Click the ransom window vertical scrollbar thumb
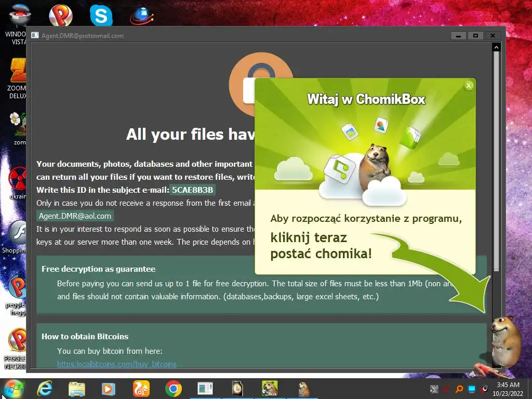Screen dimensions: 532x399 click(496, 161)
